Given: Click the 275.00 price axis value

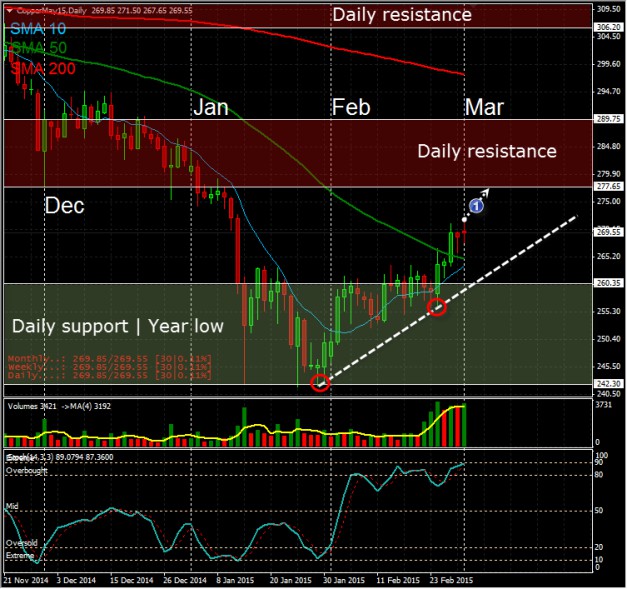Looking at the screenshot, I should click(x=609, y=202).
